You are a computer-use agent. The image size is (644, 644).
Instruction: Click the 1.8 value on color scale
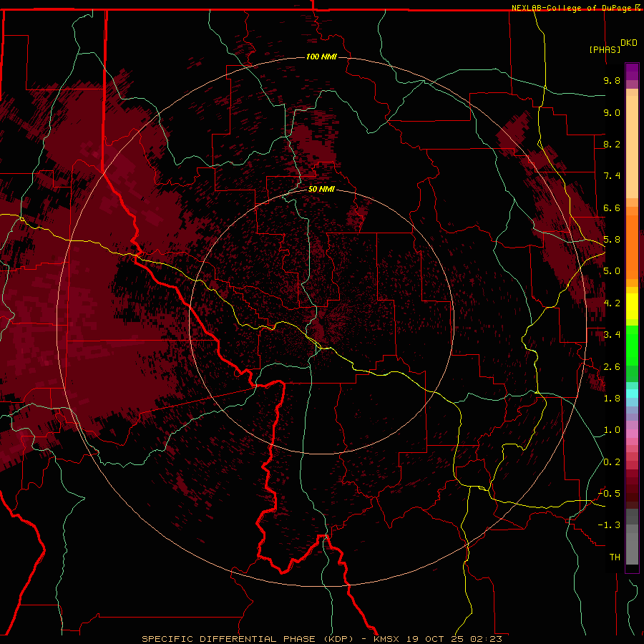point(612,399)
